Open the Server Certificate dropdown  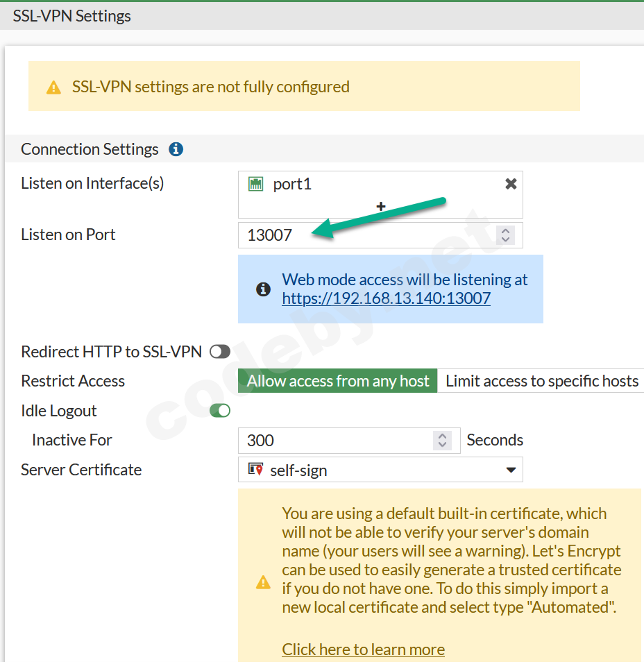[511, 470]
